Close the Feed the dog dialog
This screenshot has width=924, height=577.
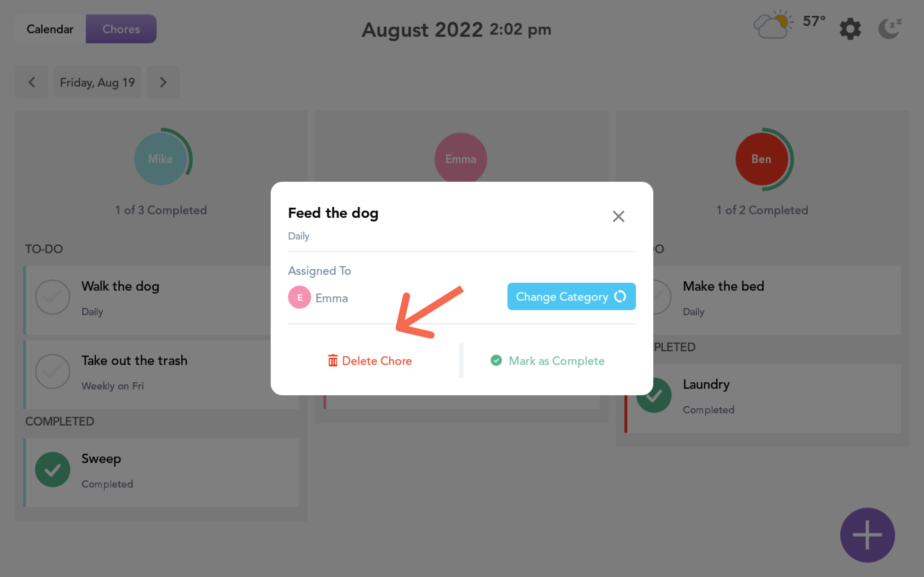[618, 216]
